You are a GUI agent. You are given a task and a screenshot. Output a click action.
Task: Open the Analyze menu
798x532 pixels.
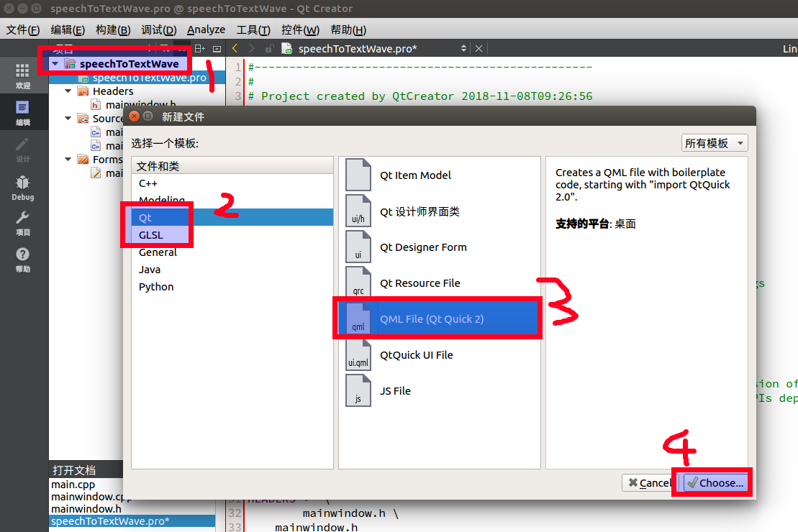click(207, 29)
